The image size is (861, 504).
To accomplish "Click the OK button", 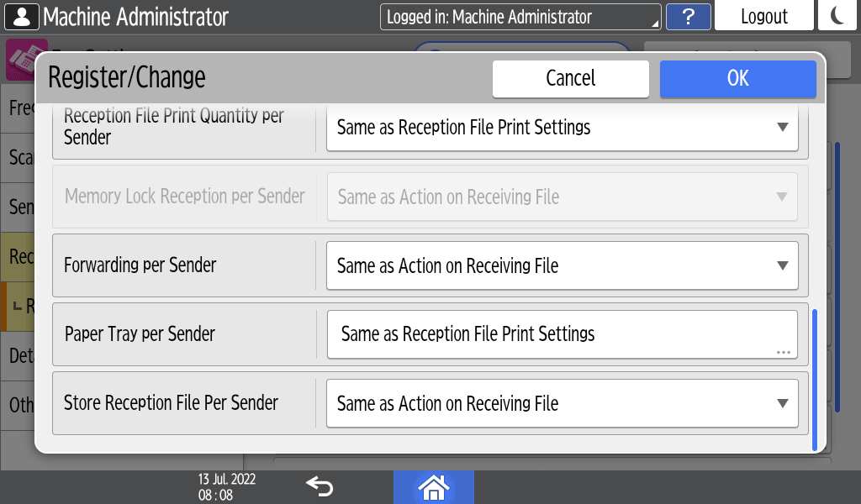I will pyautogui.click(x=737, y=78).
